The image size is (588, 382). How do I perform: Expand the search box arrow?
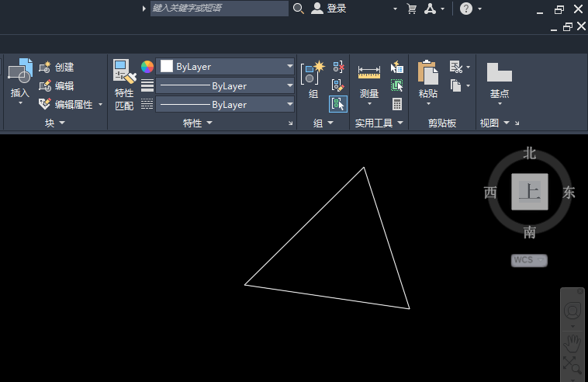144,9
